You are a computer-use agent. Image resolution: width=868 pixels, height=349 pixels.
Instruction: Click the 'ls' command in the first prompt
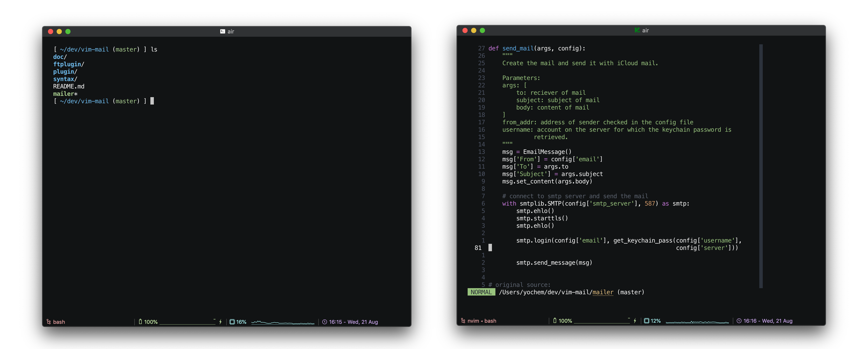pos(154,49)
